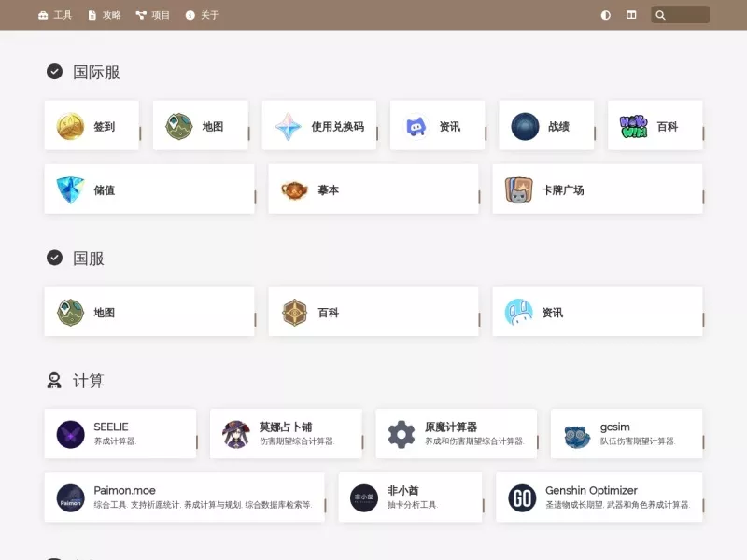Click the Paimon.moe title text
Screen dimensions: 747x560
125,491
